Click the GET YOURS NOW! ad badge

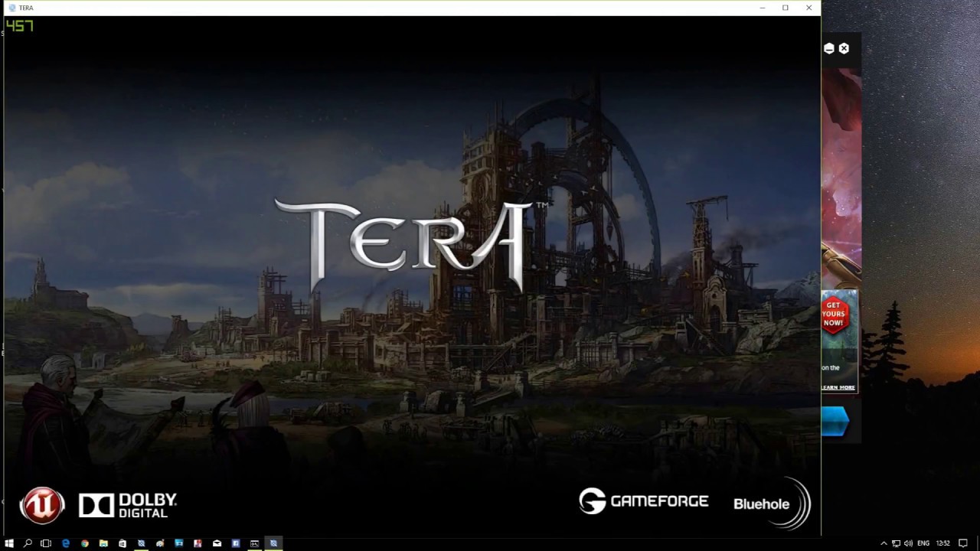coord(834,314)
